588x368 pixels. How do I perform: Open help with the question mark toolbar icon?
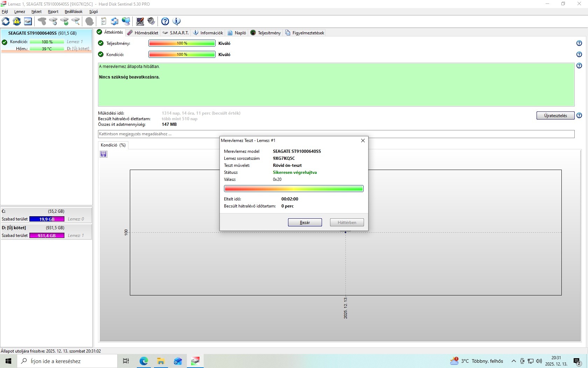coord(165,21)
